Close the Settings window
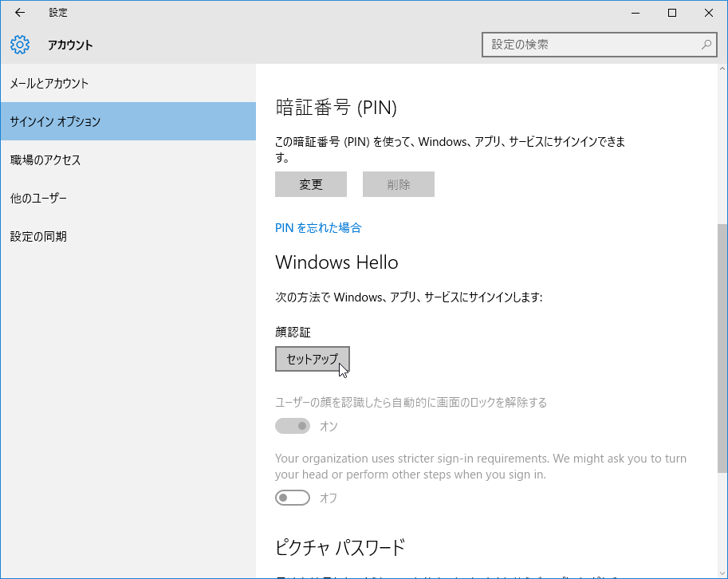Viewport: 728px width, 579px height. (x=709, y=13)
